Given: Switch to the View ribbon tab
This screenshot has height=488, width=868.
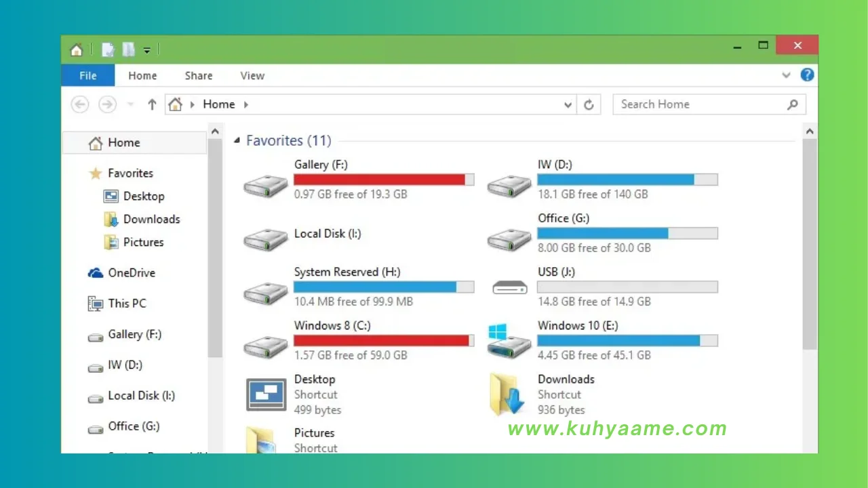Looking at the screenshot, I should [252, 75].
